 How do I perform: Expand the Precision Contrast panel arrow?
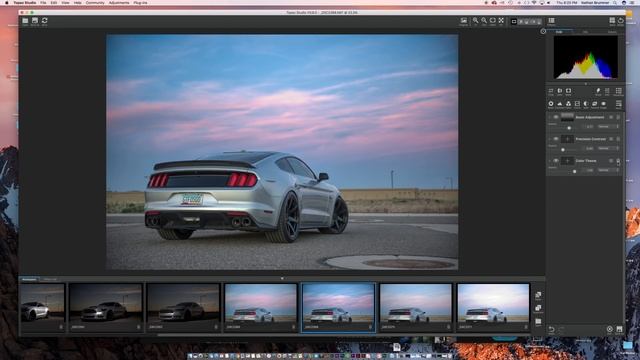550,139
